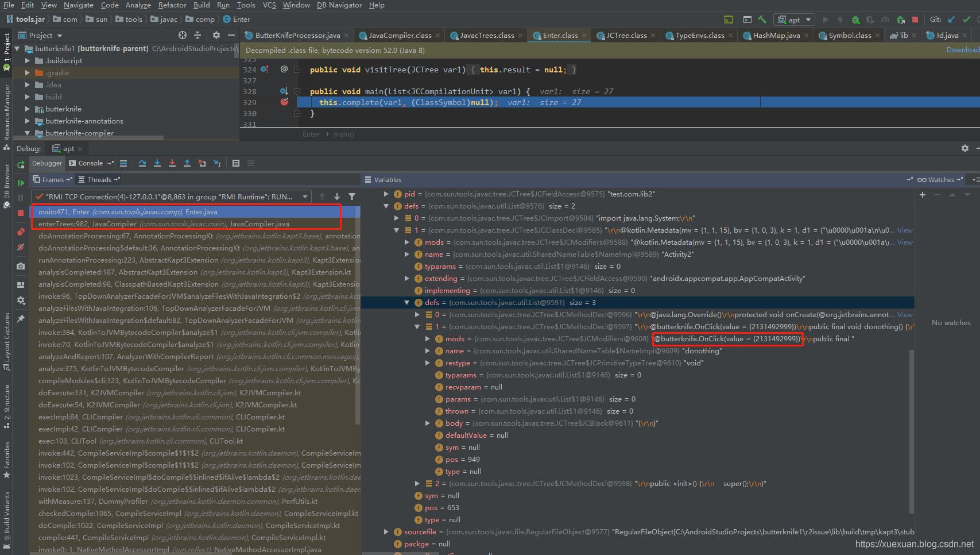Click the Step Over debugger icon

[x=142, y=163]
